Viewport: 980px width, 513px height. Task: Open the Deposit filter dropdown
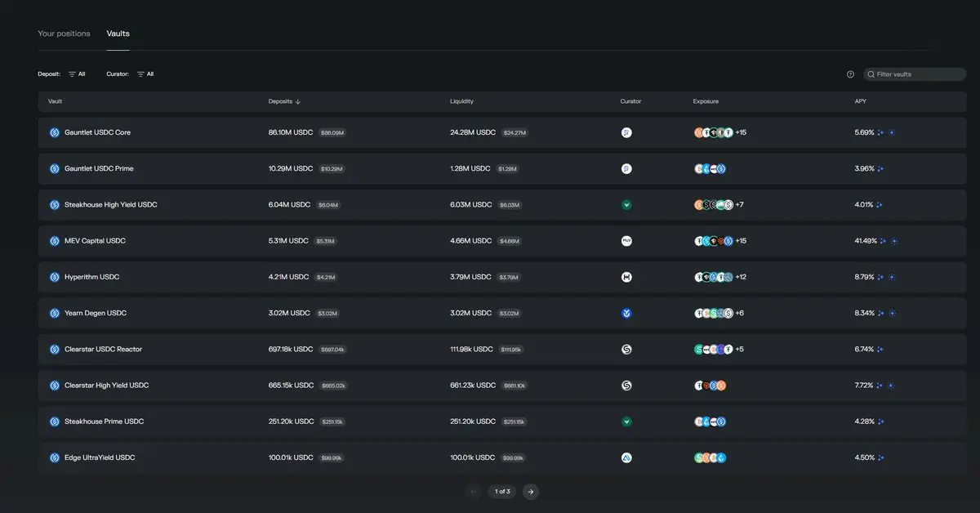(x=76, y=74)
